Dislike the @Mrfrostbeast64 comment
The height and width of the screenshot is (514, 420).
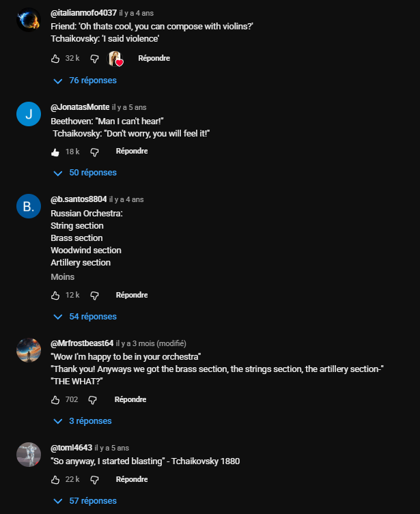click(x=94, y=400)
